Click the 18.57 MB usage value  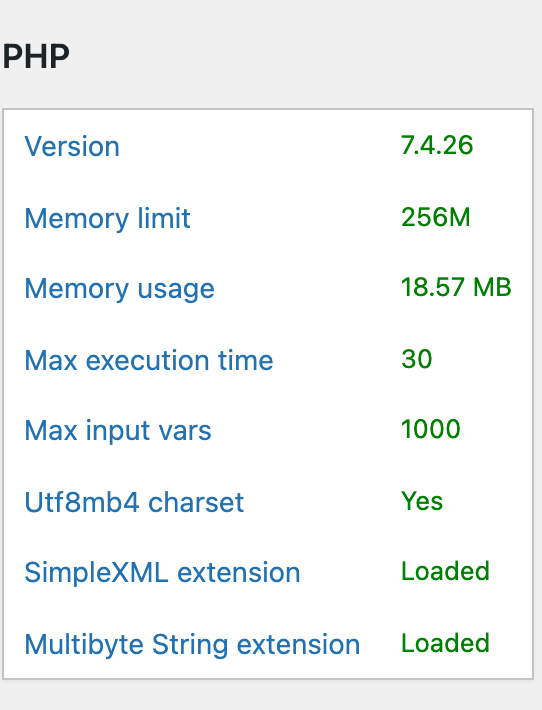click(x=456, y=287)
